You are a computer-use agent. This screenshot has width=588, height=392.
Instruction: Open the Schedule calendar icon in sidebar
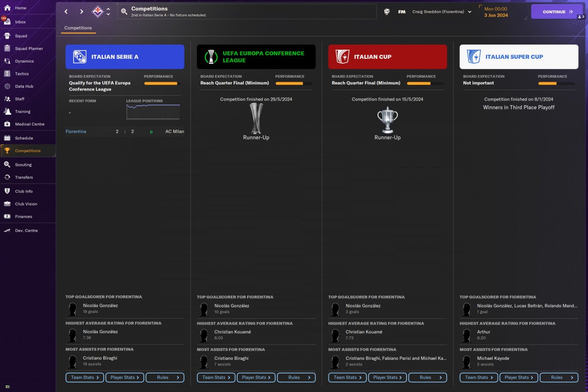[x=7, y=138]
